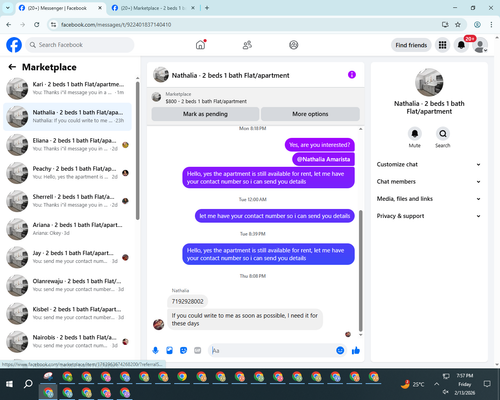Image resolution: width=500 pixels, height=400 pixels.
Task: Open the Kari conversation
Action: (x=68, y=88)
